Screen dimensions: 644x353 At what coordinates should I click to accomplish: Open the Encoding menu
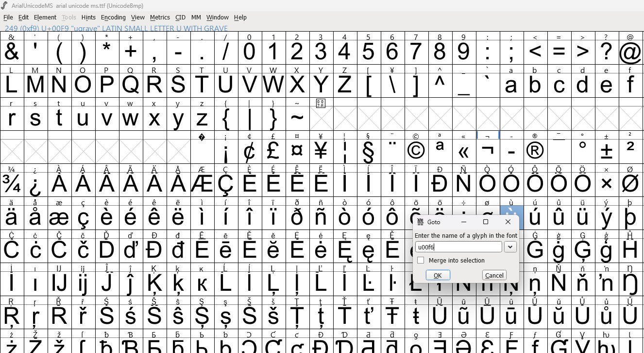coord(113,18)
